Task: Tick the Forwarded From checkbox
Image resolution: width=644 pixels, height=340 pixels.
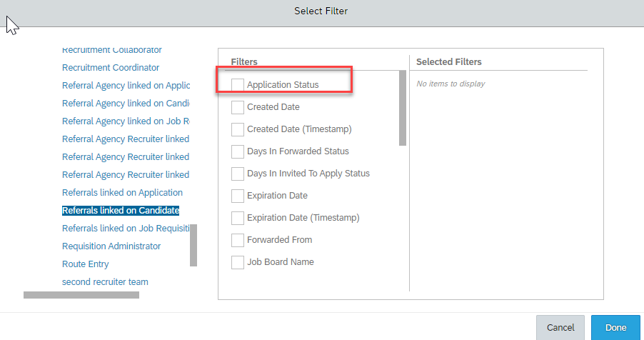Action: point(237,240)
